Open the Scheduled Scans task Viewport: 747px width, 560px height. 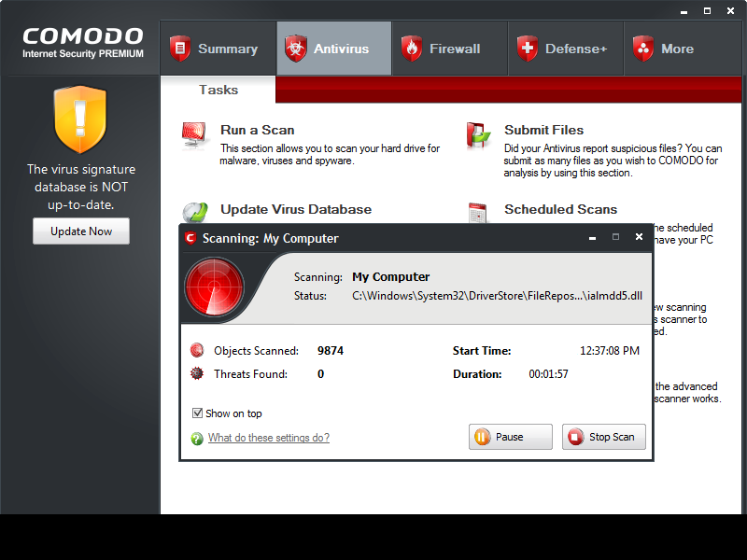[561, 209]
